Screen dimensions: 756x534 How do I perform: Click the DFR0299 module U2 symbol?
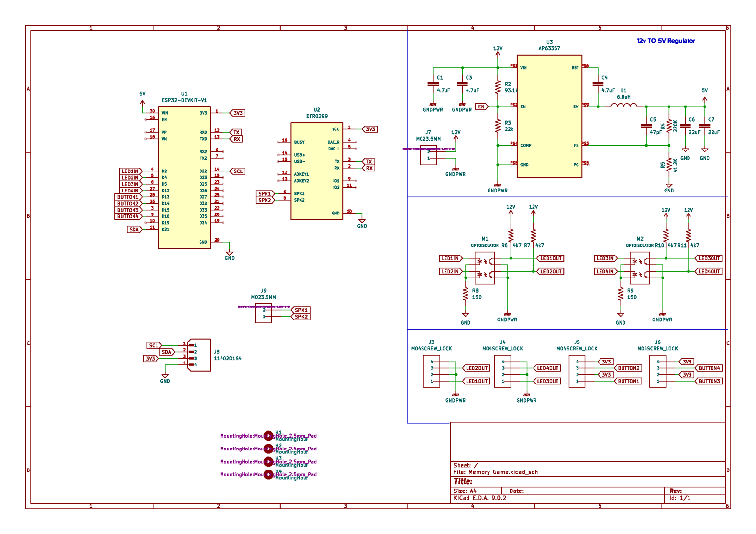316,171
